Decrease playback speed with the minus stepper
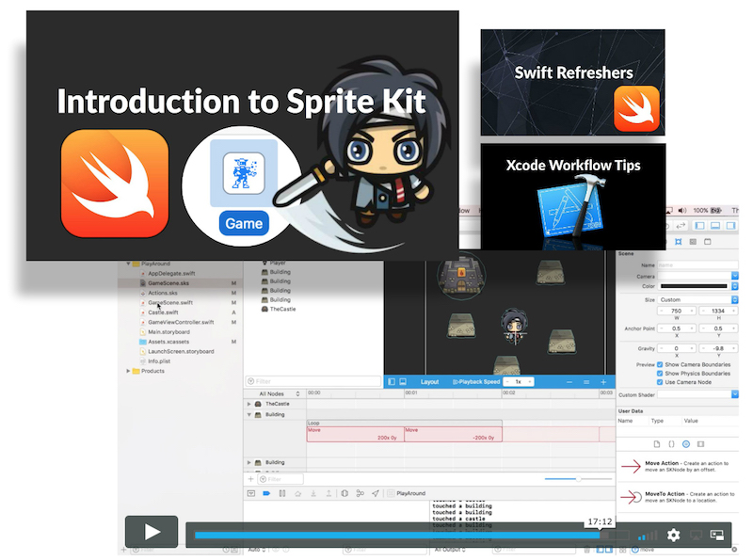The width and height of the screenshot is (753, 560). pos(507,382)
